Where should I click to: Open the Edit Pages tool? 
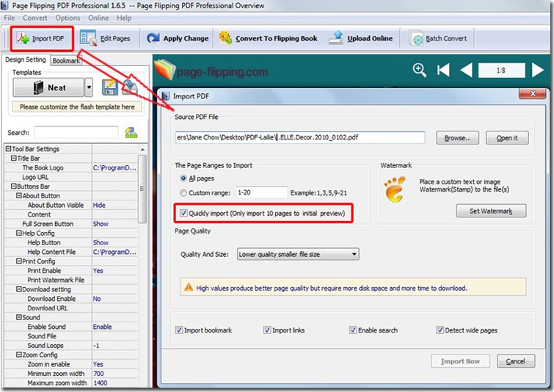(x=105, y=38)
